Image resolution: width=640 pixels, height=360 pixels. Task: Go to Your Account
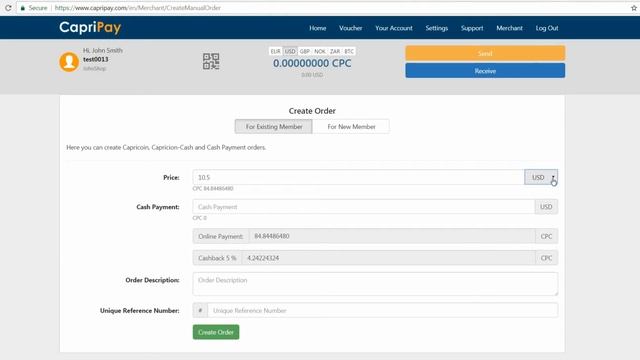[394, 28]
